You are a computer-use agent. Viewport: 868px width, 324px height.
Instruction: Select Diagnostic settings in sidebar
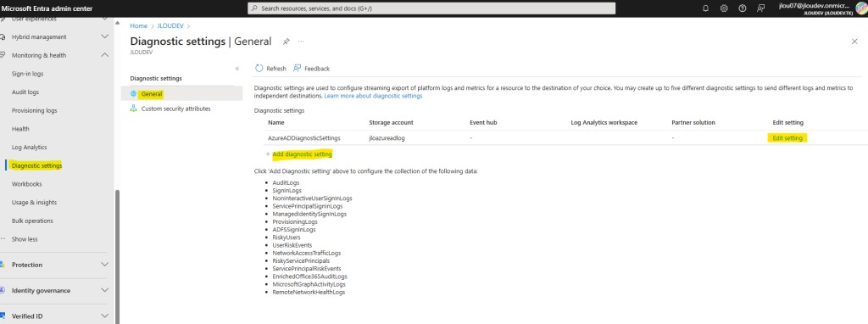click(37, 165)
